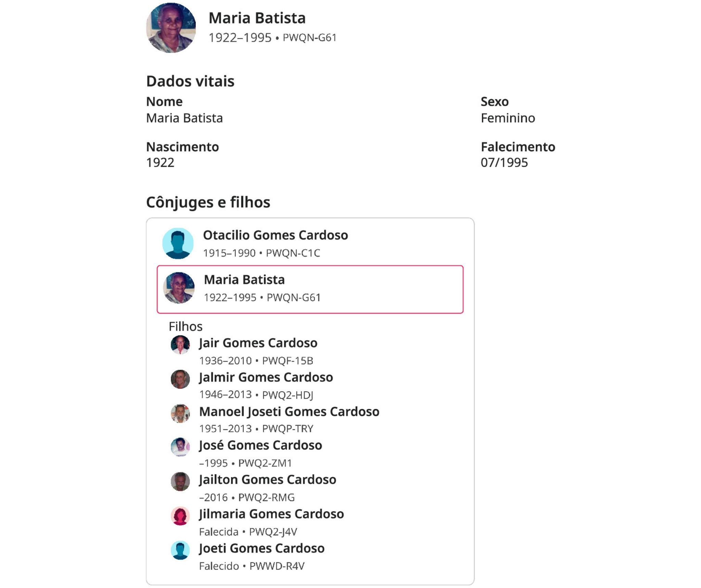Click Maria Batista's photo in family card
The width and height of the screenshot is (701, 588).
(x=179, y=288)
